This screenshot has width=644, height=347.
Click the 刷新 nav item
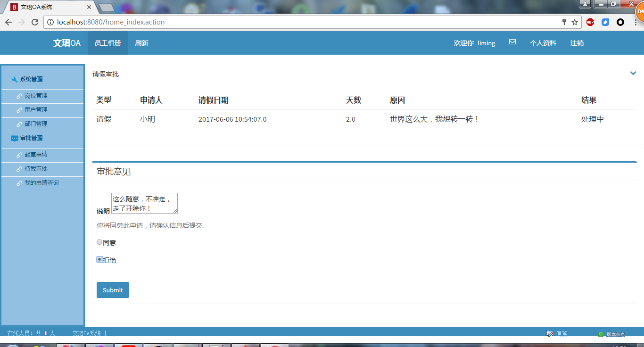point(141,43)
